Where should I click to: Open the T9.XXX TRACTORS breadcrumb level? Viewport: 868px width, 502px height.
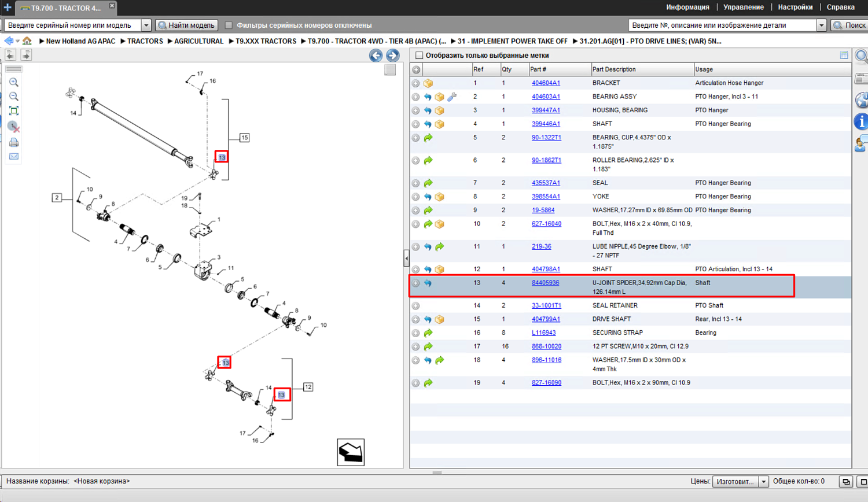266,41
